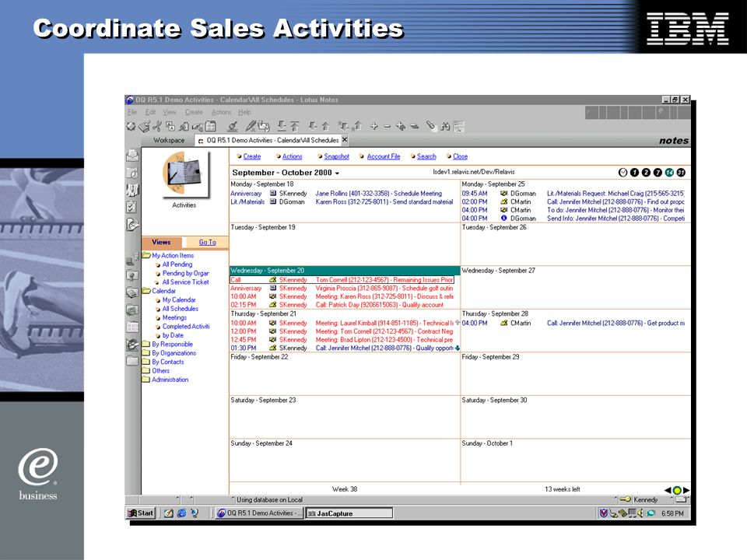747x560 pixels.
Task: Open the View menu
Action: click(x=170, y=112)
